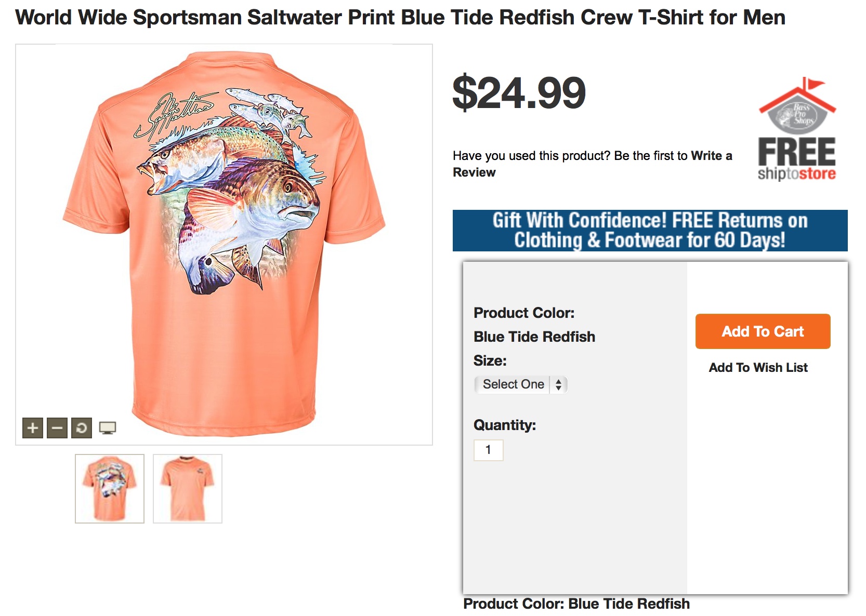Zoom in on the product image

33,428
